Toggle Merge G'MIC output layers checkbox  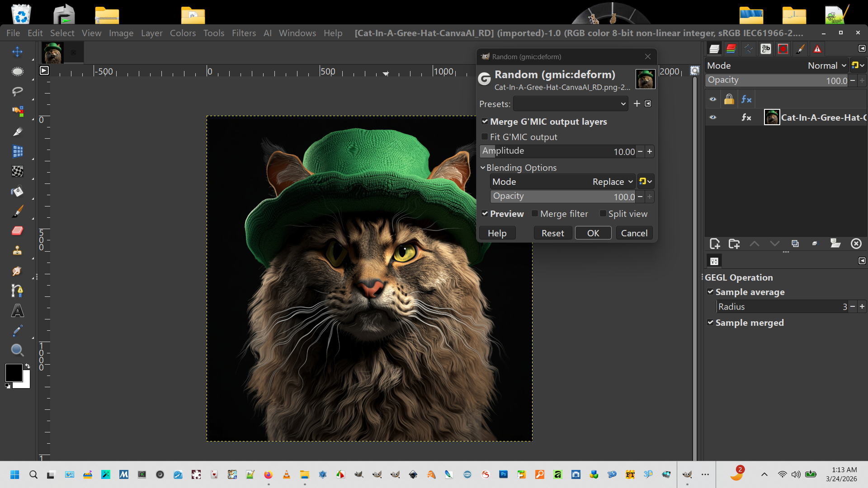click(485, 121)
